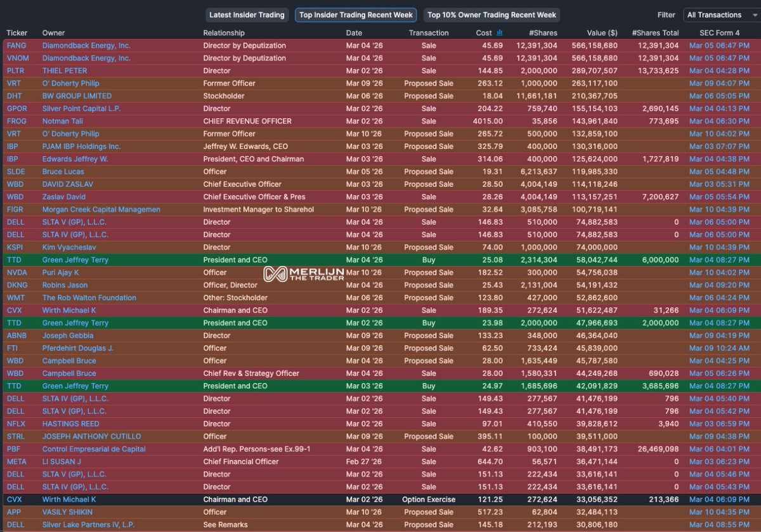Click owner Joseph Gebbia
Image resolution: width=761 pixels, height=532 pixels.
[x=68, y=335]
